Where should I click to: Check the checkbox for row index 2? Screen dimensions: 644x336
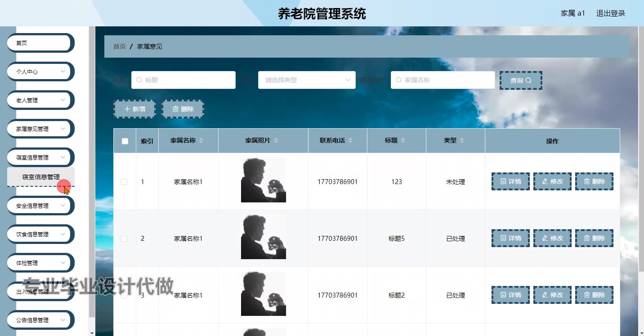click(x=124, y=239)
